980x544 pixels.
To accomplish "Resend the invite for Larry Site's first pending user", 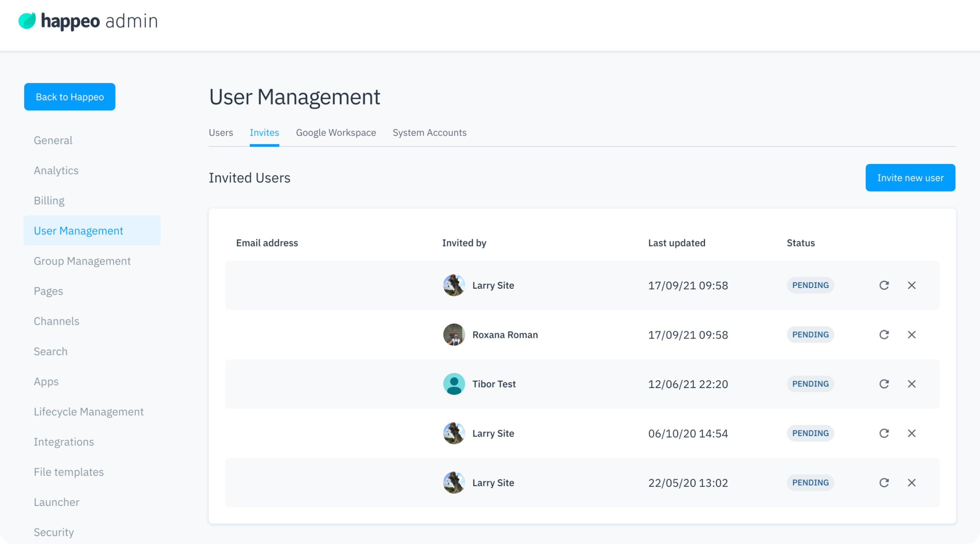I will coord(884,285).
